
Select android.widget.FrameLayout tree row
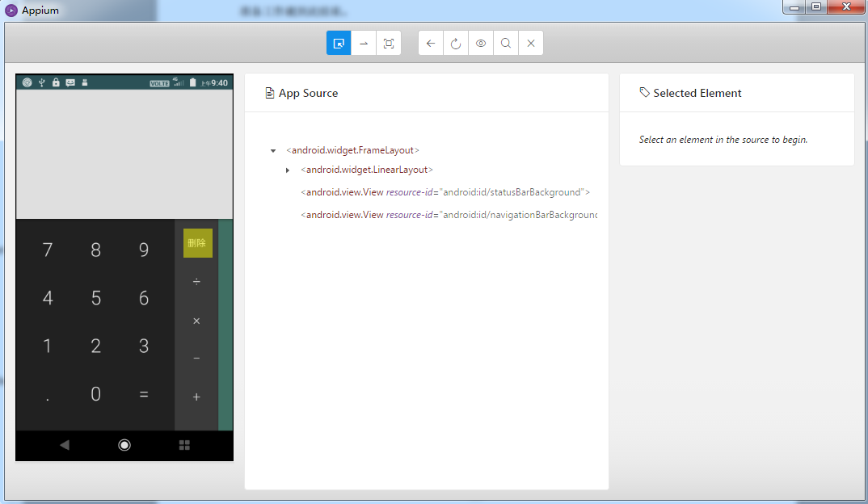pyautogui.click(x=352, y=150)
